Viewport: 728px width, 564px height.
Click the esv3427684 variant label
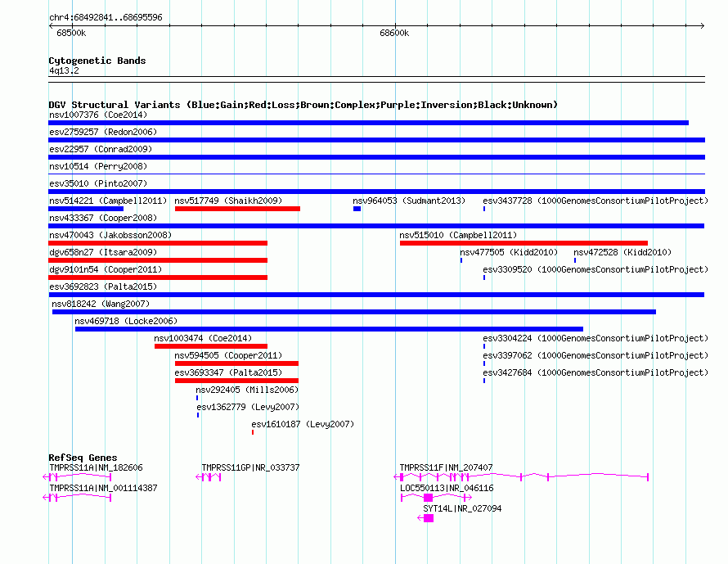[595, 372]
